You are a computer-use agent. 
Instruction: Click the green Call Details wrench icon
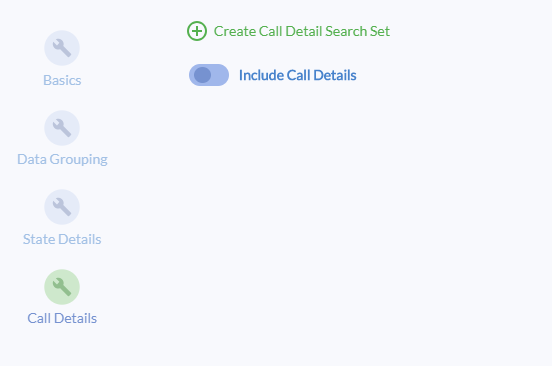pyautogui.click(x=62, y=287)
